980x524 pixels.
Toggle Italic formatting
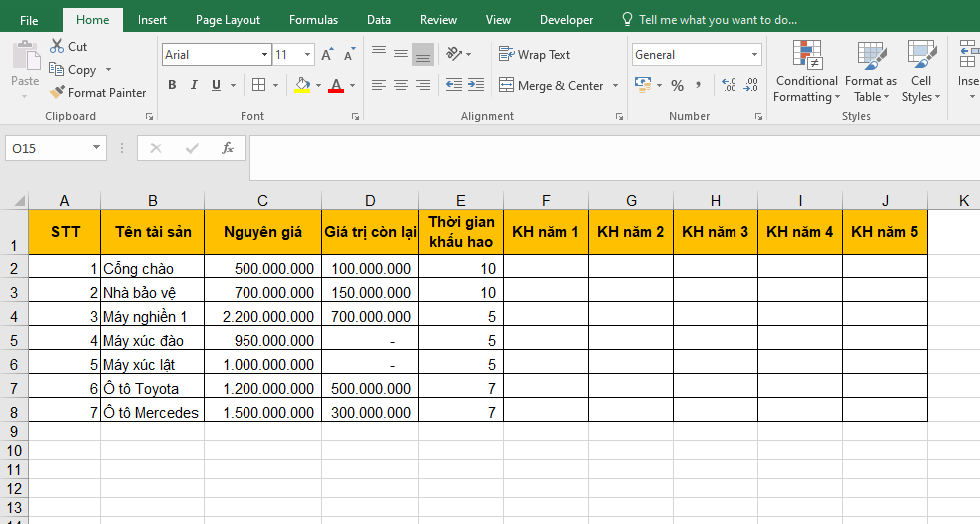194,86
